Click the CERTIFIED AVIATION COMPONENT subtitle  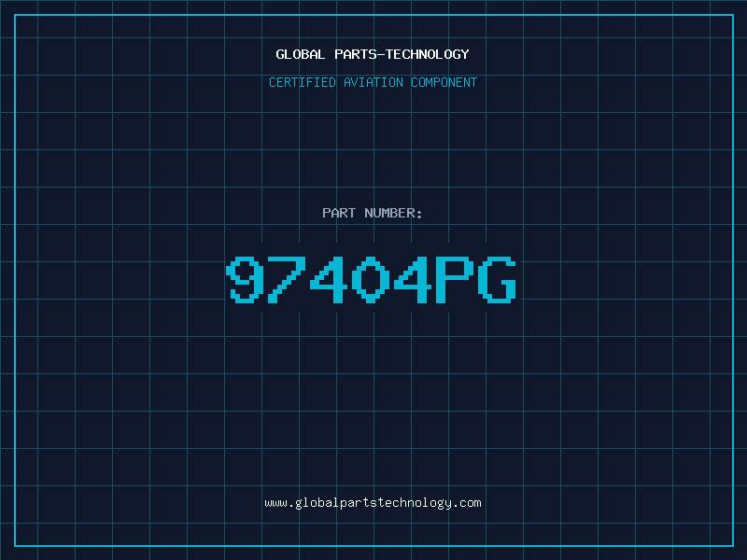click(x=373, y=82)
